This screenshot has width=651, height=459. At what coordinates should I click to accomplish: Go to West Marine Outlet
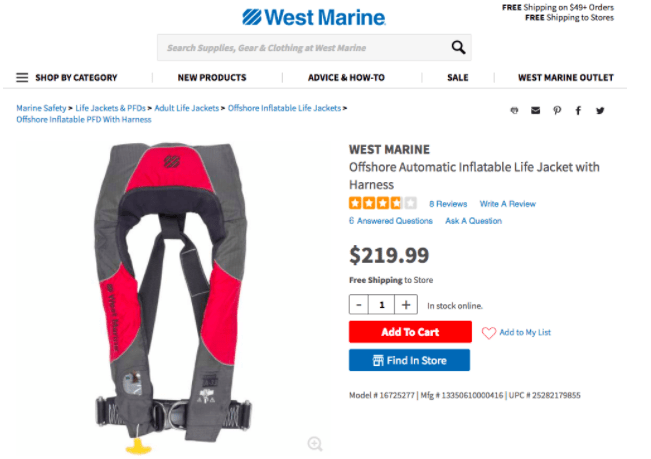pyautogui.click(x=565, y=77)
